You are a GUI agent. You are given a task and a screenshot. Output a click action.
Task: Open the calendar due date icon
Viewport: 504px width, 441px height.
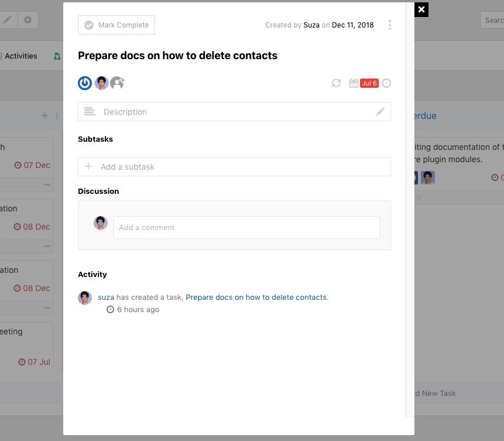pos(354,83)
